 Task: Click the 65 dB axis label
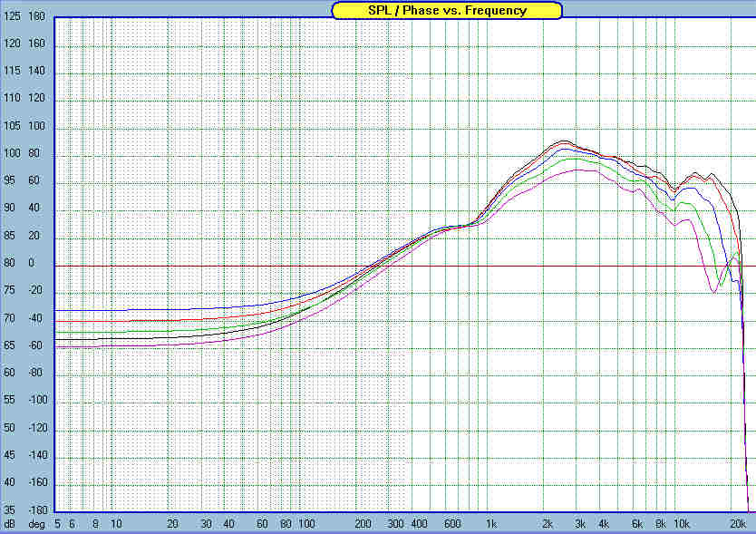(x=9, y=345)
